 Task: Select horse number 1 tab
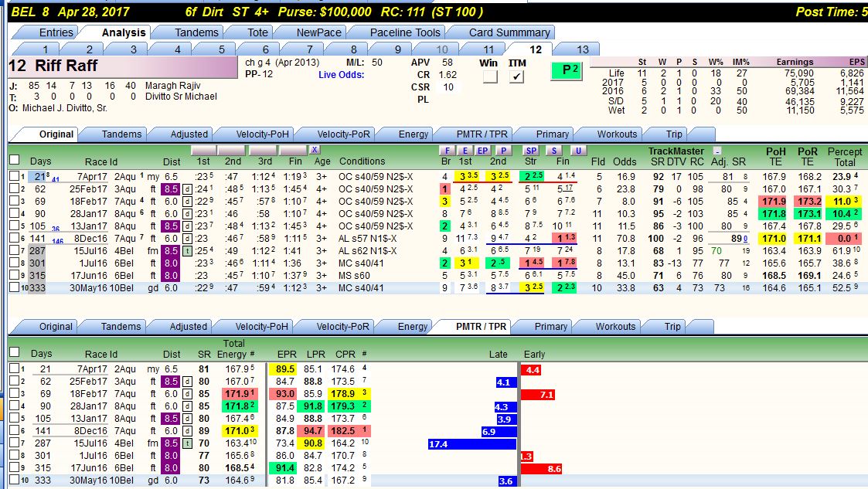(46, 49)
